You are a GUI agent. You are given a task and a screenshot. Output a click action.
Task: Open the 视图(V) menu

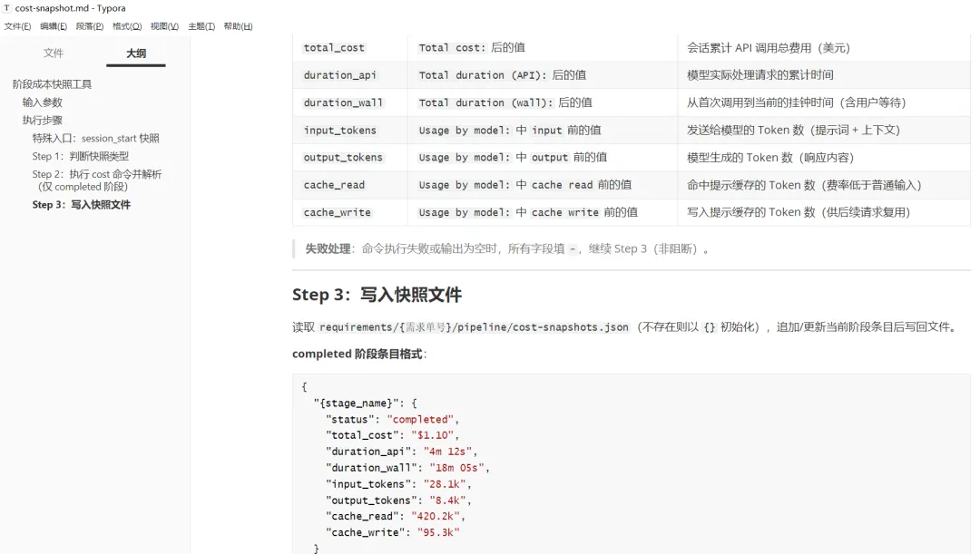[164, 26]
